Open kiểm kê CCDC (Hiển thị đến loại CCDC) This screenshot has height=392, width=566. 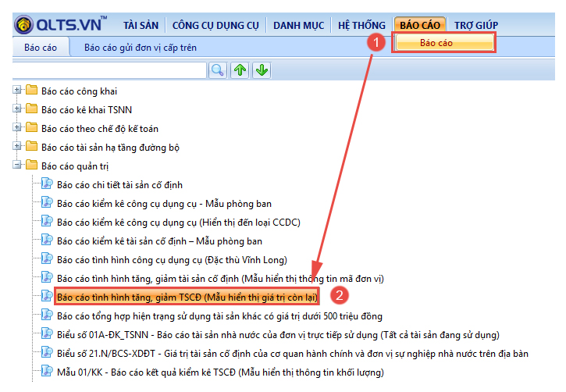pos(178,223)
